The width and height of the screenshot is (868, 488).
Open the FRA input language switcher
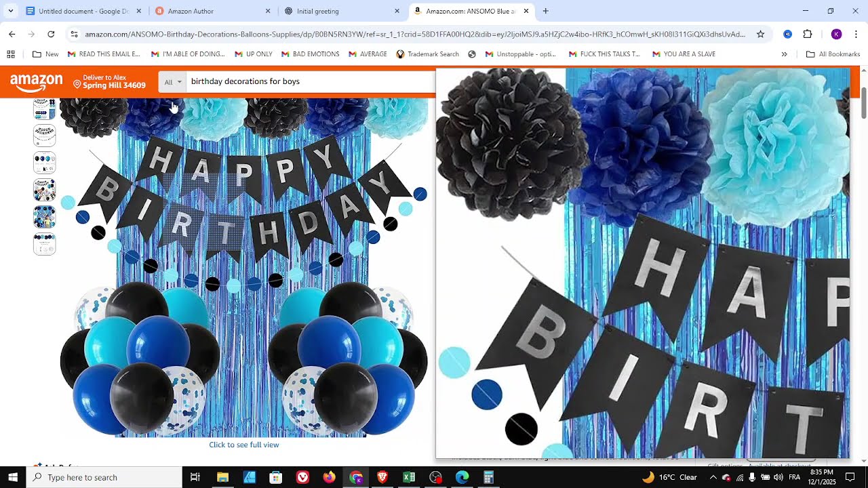794,477
